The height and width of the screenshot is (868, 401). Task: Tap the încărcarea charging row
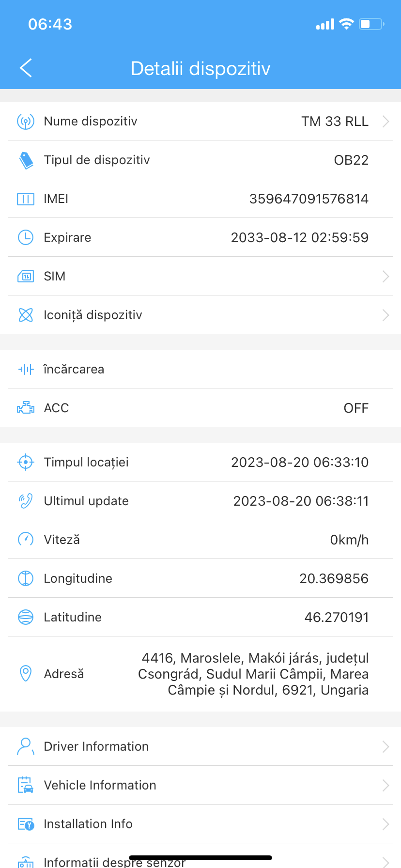point(200,369)
